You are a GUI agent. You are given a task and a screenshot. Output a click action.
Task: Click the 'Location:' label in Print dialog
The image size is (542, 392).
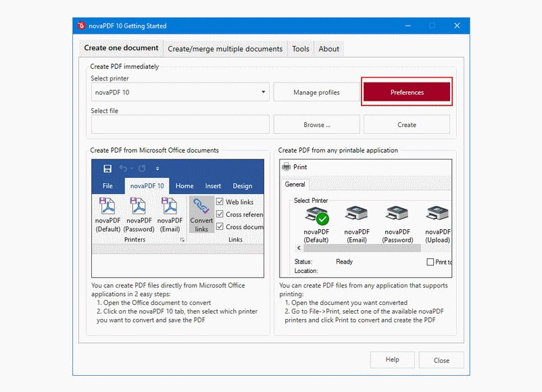[306, 270]
